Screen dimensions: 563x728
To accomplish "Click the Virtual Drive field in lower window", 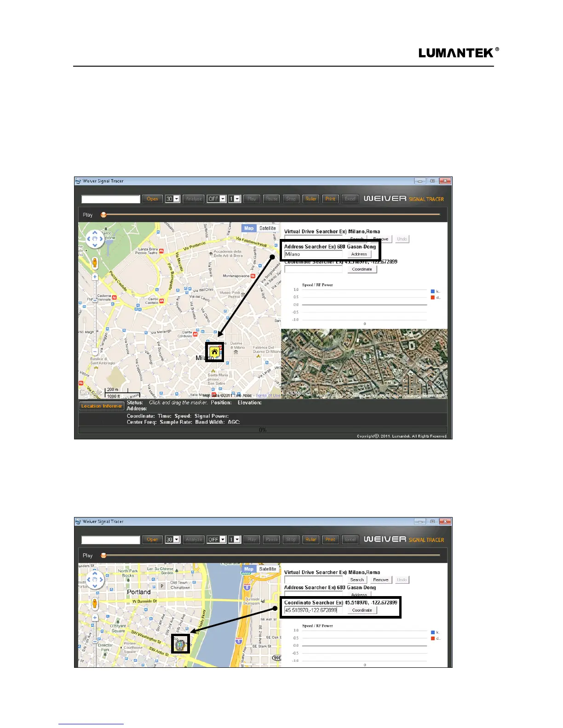I will point(313,580).
